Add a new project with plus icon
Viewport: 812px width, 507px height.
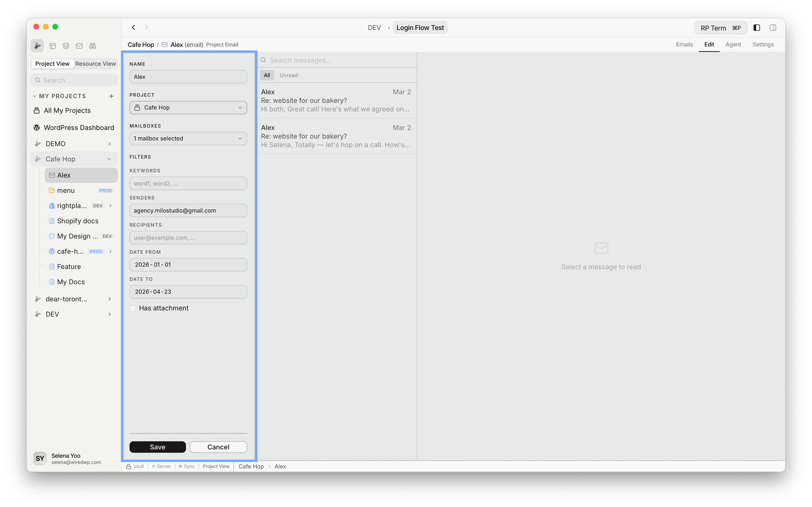click(111, 96)
